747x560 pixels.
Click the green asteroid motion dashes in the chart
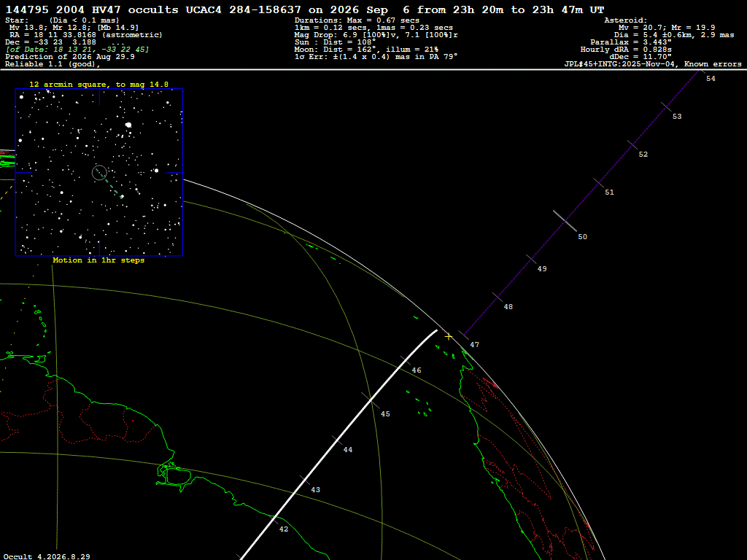tap(110, 183)
